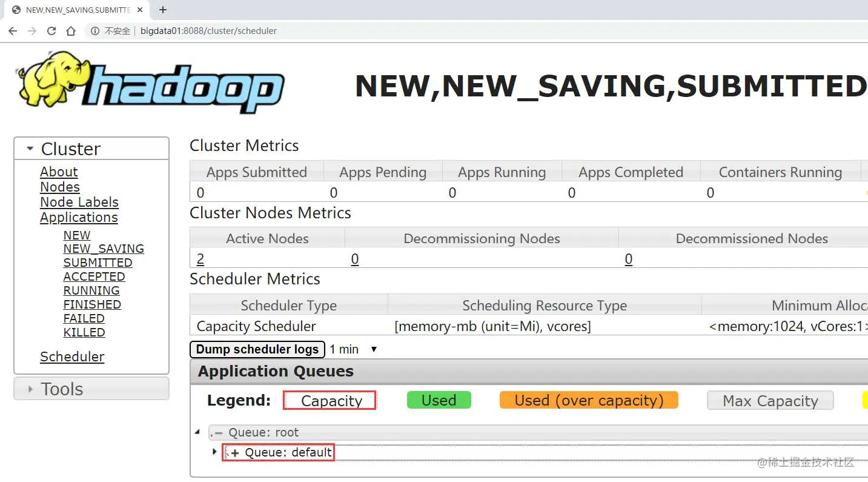Open the Nodes link
The height and width of the screenshot is (482, 868).
click(x=60, y=187)
